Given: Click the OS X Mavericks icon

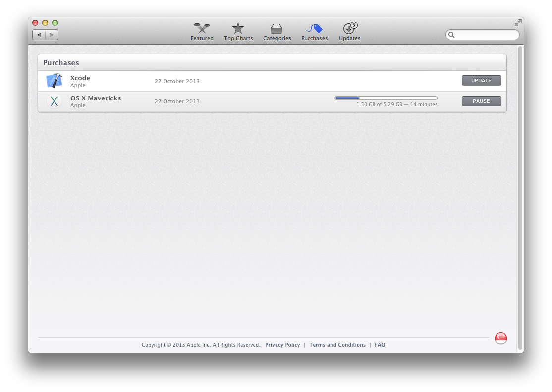Looking at the screenshot, I should (54, 101).
